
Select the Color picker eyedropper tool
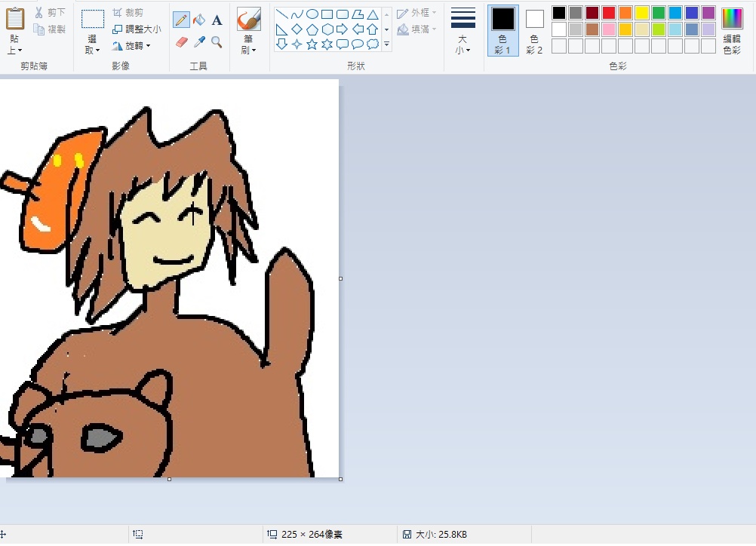pos(199,42)
